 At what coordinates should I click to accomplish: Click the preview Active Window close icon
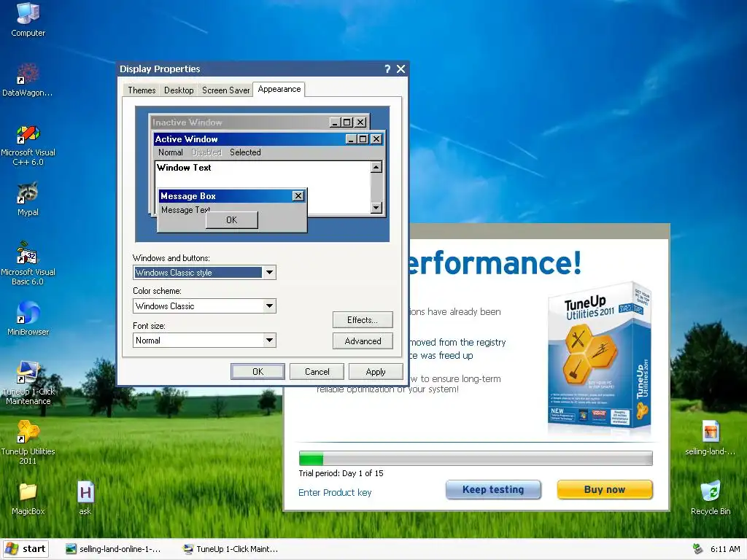376,139
